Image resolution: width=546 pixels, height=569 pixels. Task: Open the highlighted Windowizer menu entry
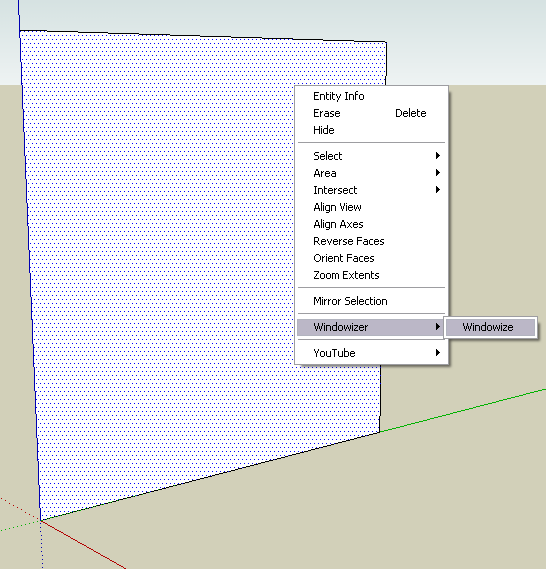371,327
